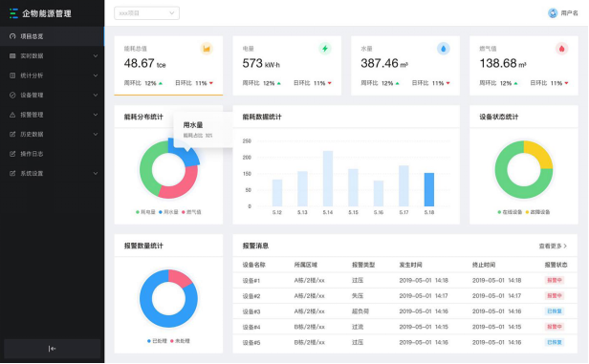Click the red flame icon on 燃气值 card
Image resolution: width=589 pixels, height=364 pixels.
point(561,49)
